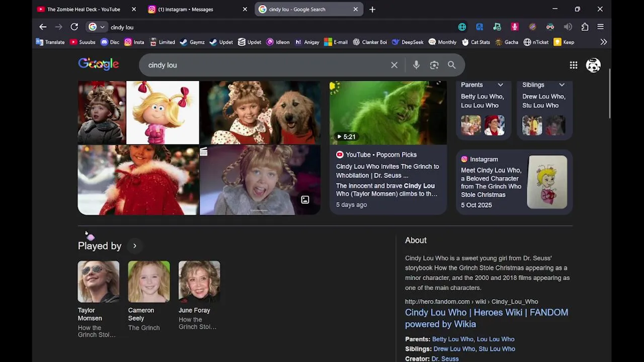The width and height of the screenshot is (644, 362).
Task: Open the Clanker Boi bookmark
Action: tap(369, 42)
